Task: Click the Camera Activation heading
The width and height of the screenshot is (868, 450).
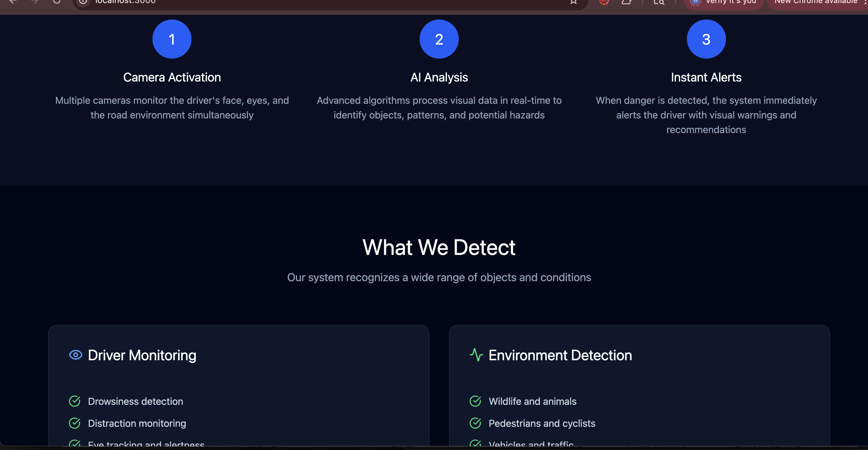Action: (x=172, y=78)
